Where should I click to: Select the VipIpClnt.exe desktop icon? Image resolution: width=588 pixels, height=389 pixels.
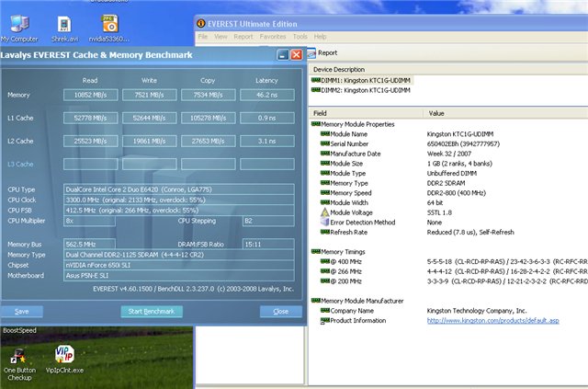(x=63, y=355)
